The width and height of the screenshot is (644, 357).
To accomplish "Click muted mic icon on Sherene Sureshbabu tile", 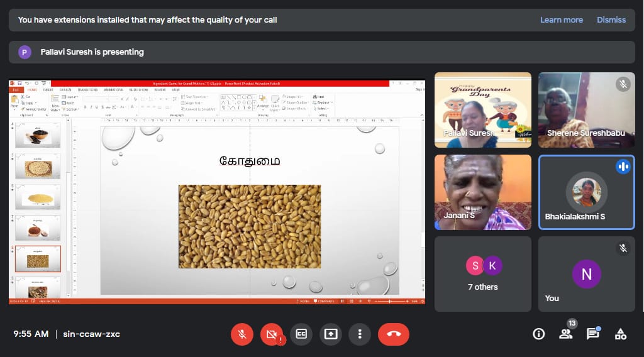I will (x=623, y=84).
